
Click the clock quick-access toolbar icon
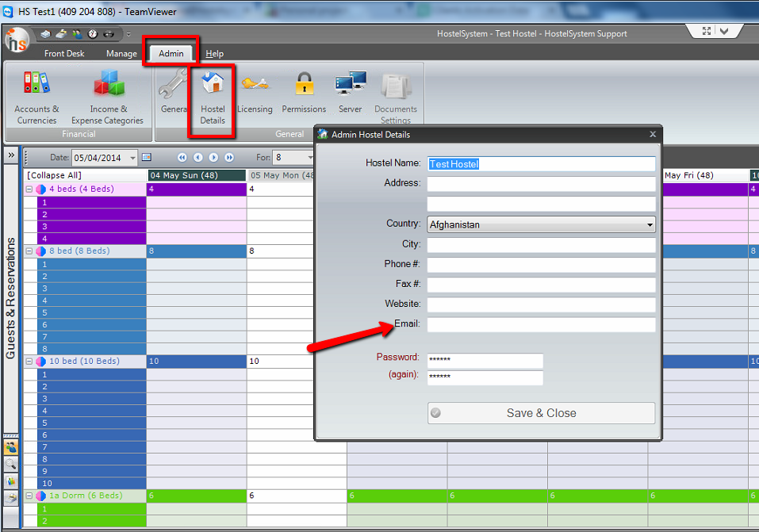click(93, 34)
